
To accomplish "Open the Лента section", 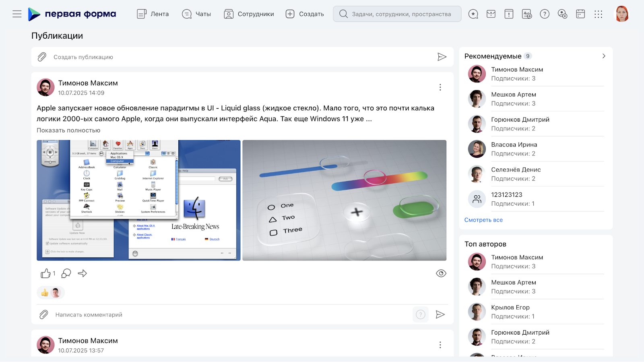I will coord(153,14).
